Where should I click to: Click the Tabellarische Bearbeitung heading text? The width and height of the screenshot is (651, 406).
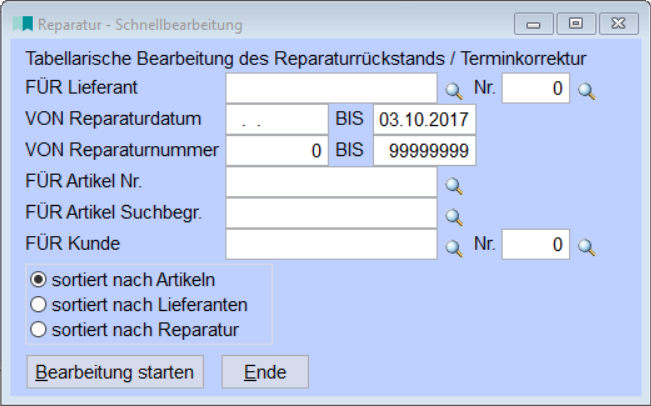[x=306, y=59]
